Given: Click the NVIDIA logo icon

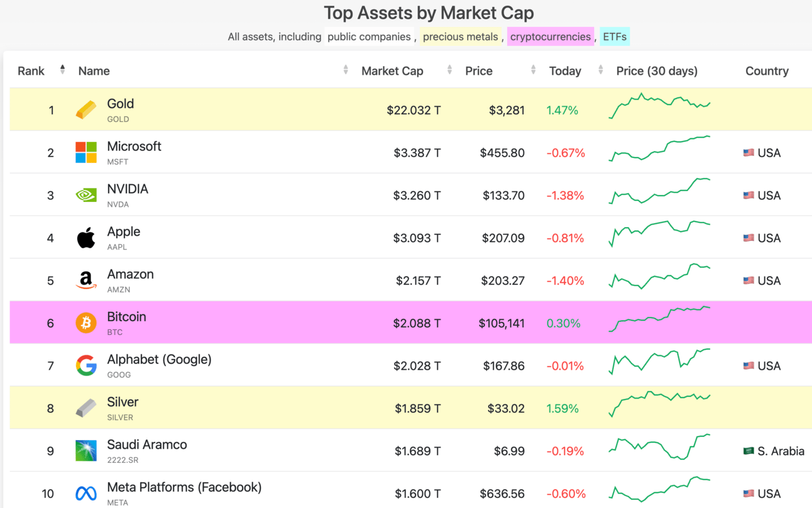Looking at the screenshot, I should (x=86, y=196).
